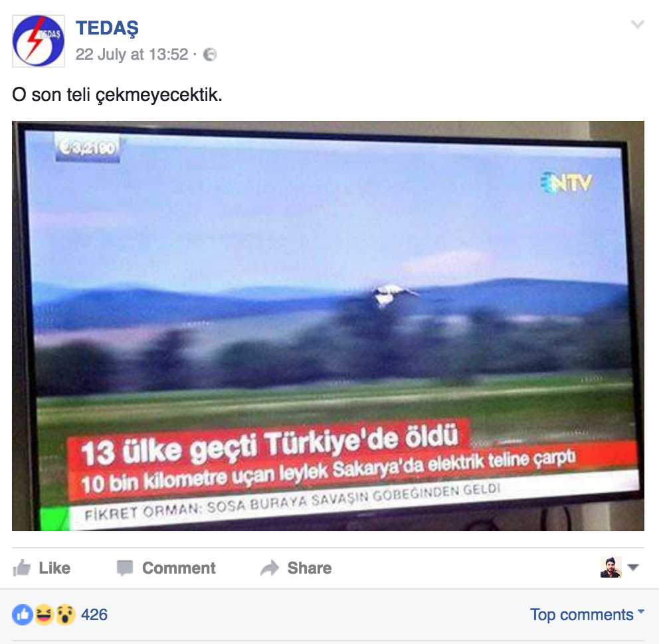Screen dimensions: 659x644
Task: Like the TEDAŞ post
Action: pyautogui.click(x=42, y=568)
